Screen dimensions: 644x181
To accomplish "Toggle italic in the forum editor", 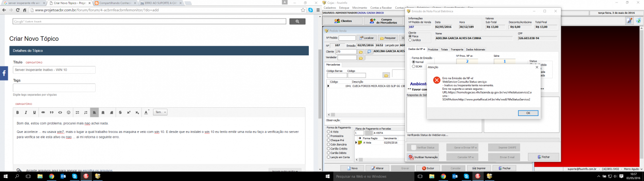I will point(25,112).
